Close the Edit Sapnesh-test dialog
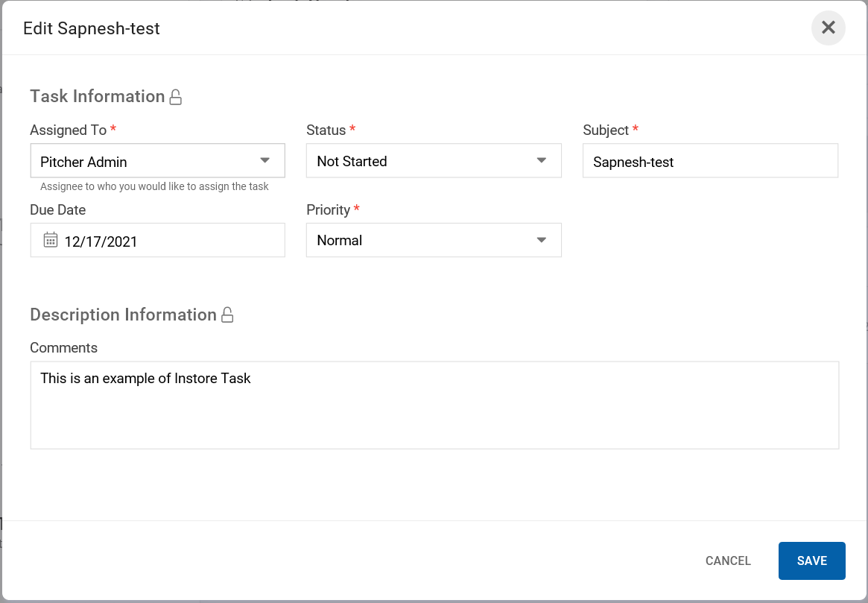This screenshot has width=868, height=603. pos(828,28)
